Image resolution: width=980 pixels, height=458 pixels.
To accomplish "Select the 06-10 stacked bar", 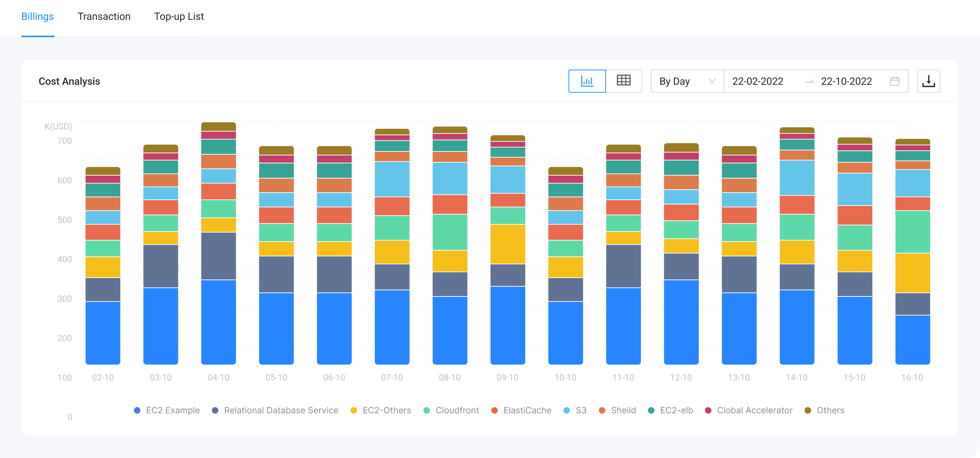I will pyautogui.click(x=334, y=255).
